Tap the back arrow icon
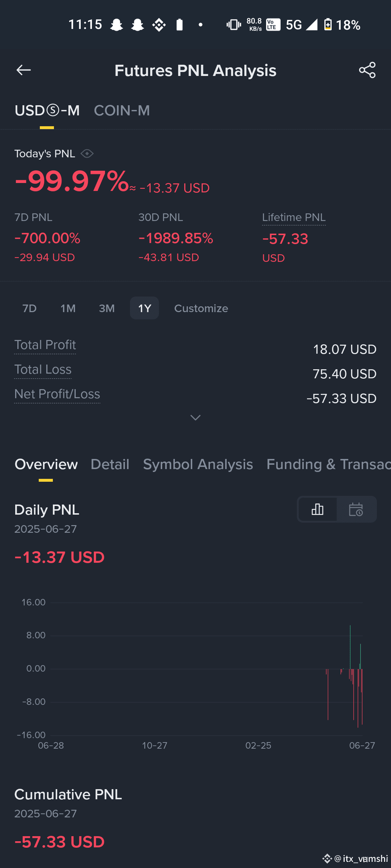Image resolution: width=391 pixels, height=868 pixels. coord(24,70)
